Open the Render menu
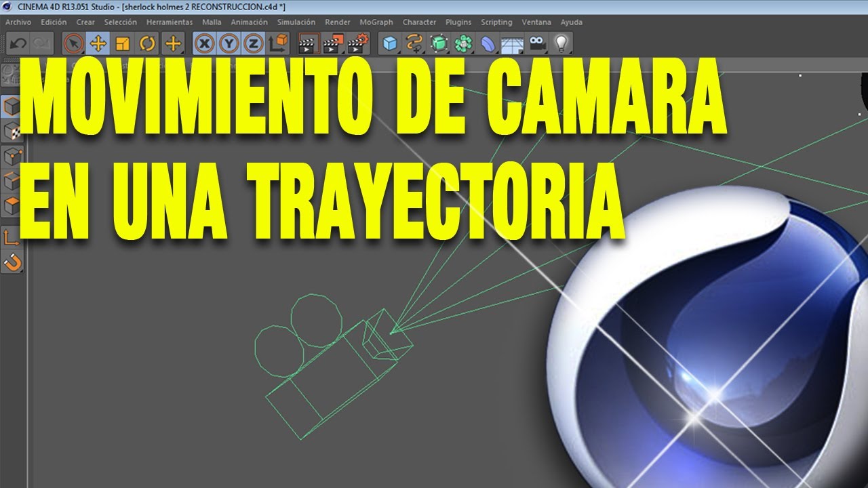This screenshot has width=868, height=488. [338, 22]
